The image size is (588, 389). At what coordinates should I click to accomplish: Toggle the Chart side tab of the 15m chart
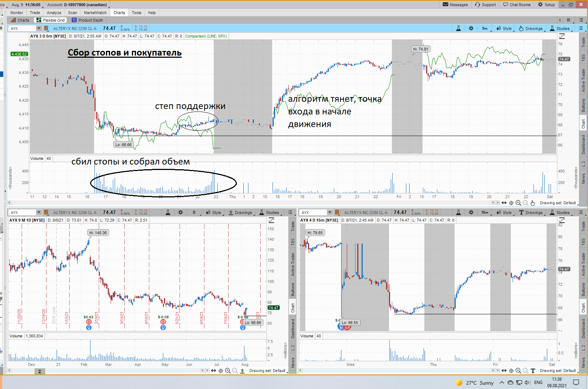(583, 308)
